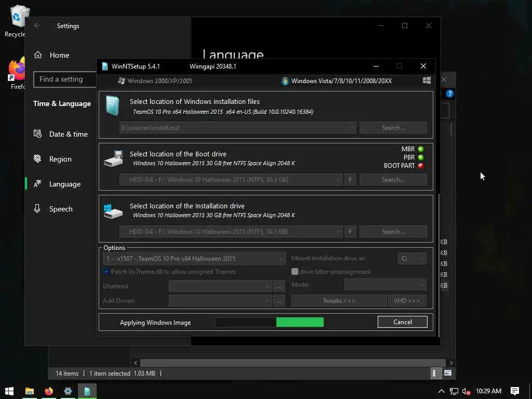The image size is (532, 399).
Task: Open the Unattend dropdown
Action: click(220, 286)
